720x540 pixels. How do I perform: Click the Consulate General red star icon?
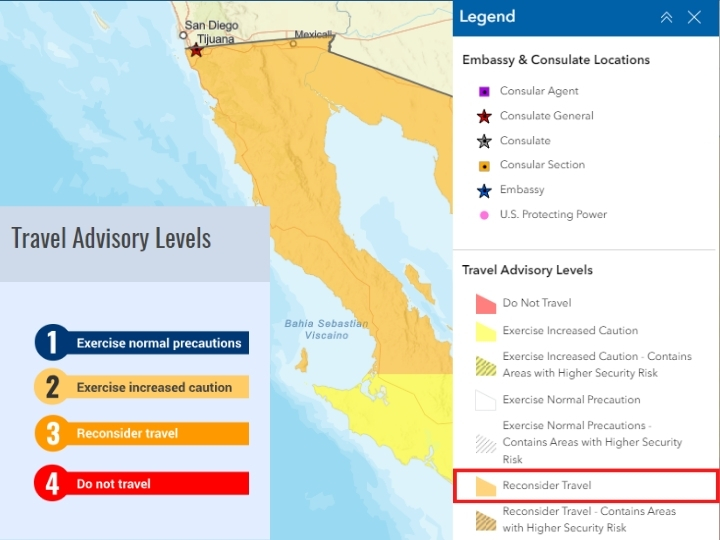coord(484,116)
